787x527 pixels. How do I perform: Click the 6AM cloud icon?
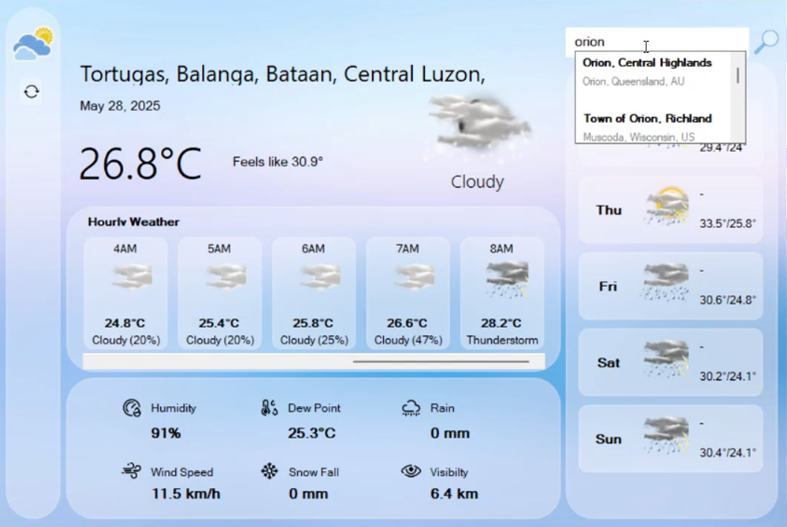click(x=320, y=277)
